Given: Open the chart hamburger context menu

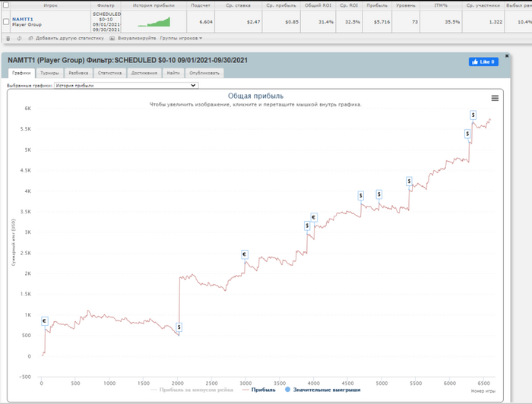Looking at the screenshot, I should point(495,98).
